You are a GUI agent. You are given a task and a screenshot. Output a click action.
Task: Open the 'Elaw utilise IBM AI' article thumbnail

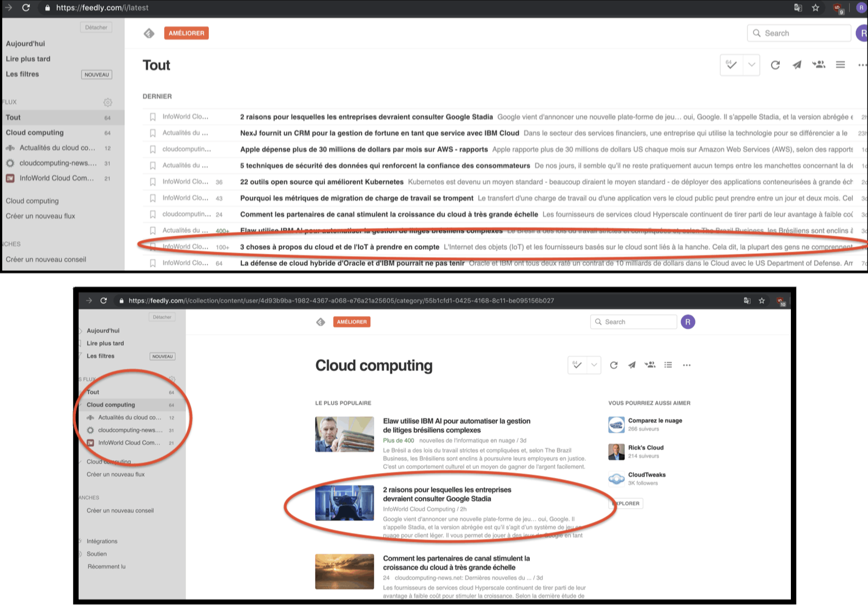pos(344,434)
